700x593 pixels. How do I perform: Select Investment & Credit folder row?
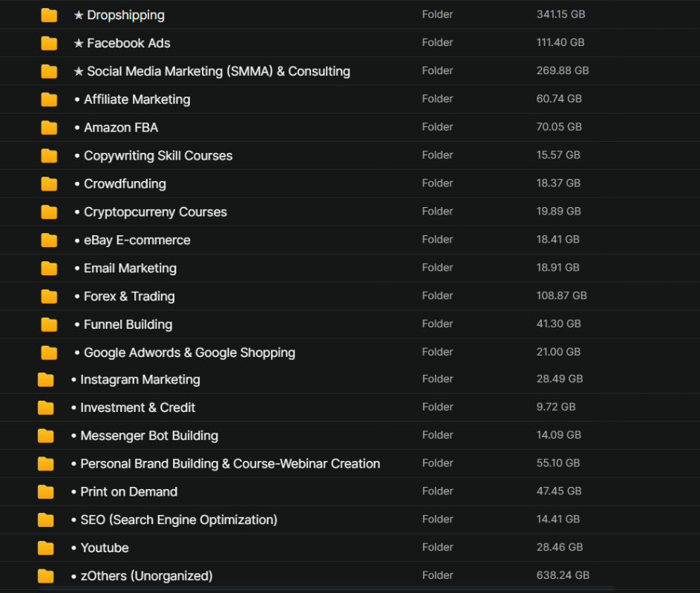137,407
